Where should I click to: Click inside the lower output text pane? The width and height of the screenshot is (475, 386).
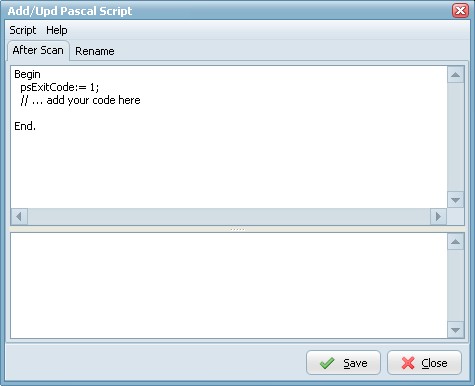[229, 286]
